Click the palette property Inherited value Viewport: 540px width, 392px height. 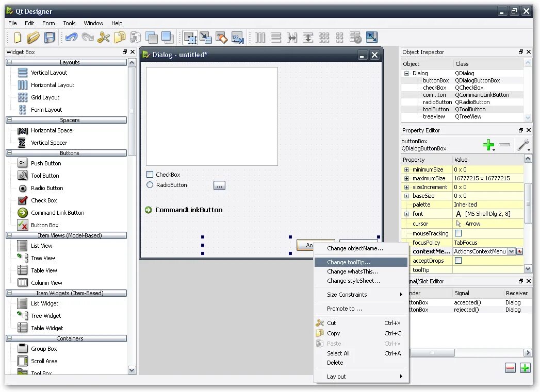488,204
